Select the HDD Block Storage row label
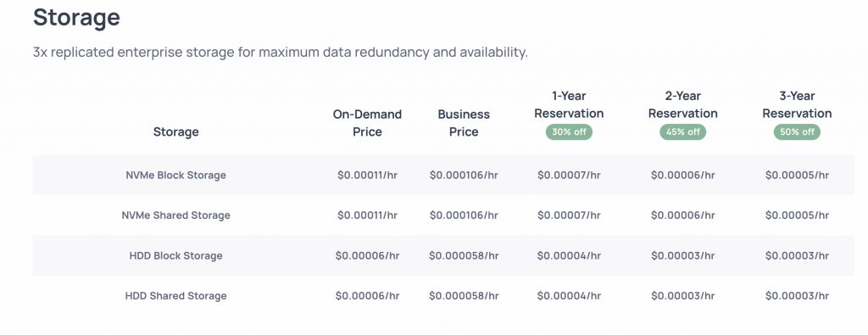868x335 pixels. pos(176,255)
